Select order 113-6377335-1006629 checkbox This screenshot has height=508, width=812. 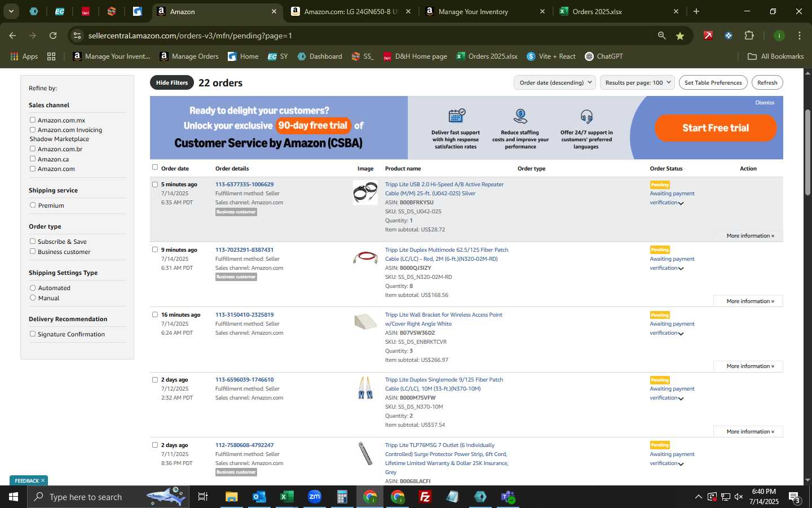(155, 184)
